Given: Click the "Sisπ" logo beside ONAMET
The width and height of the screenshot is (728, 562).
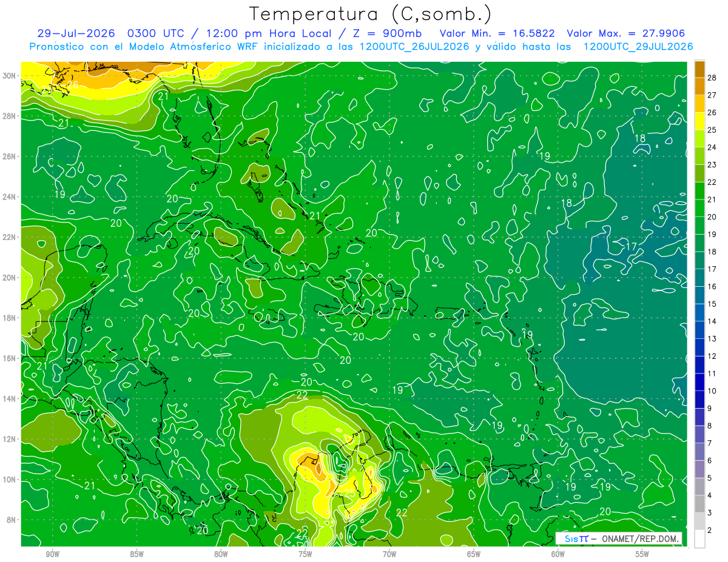Looking at the screenshot, I should point(576,539).
